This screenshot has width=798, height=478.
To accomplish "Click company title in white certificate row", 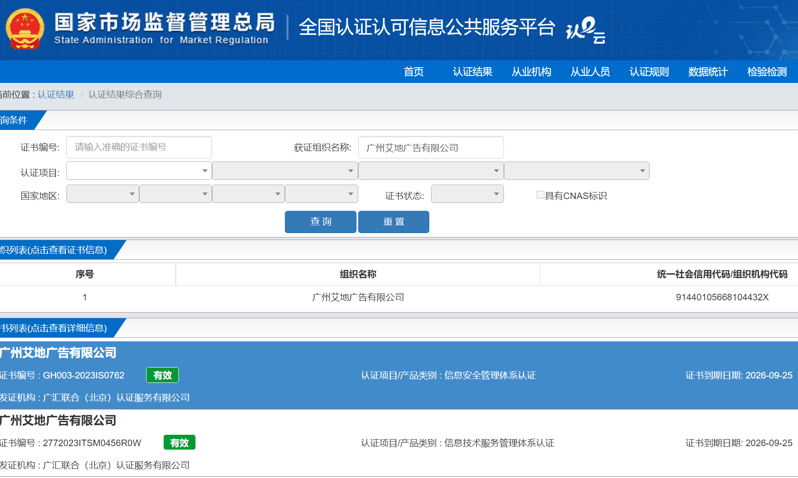I will tap(58, 420).
